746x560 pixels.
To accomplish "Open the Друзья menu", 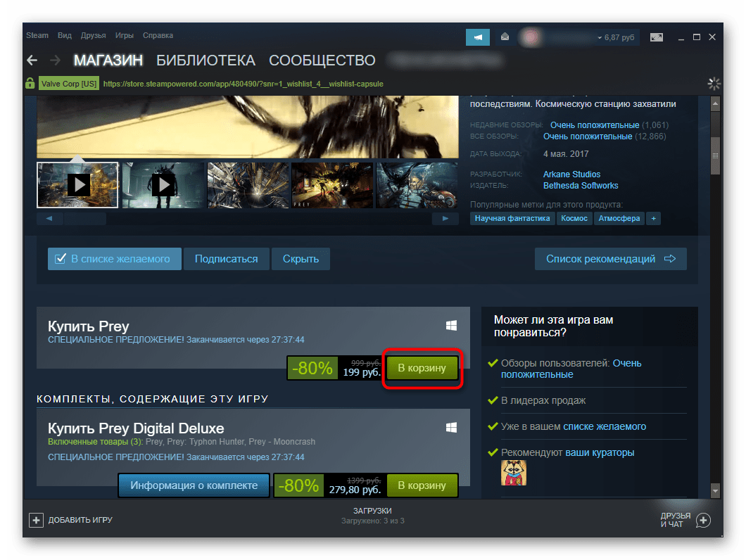I will [93, 35].
